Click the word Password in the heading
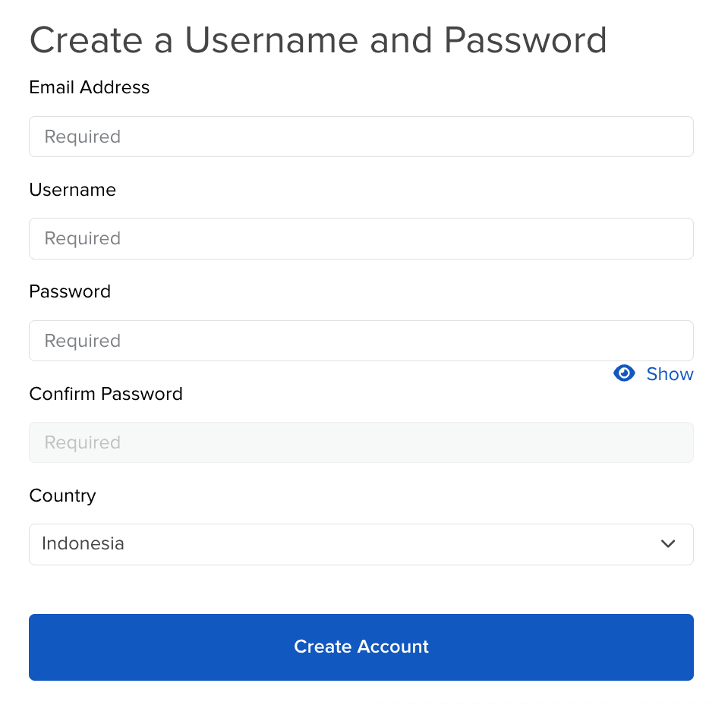728x705 pixels. point(525,40)
